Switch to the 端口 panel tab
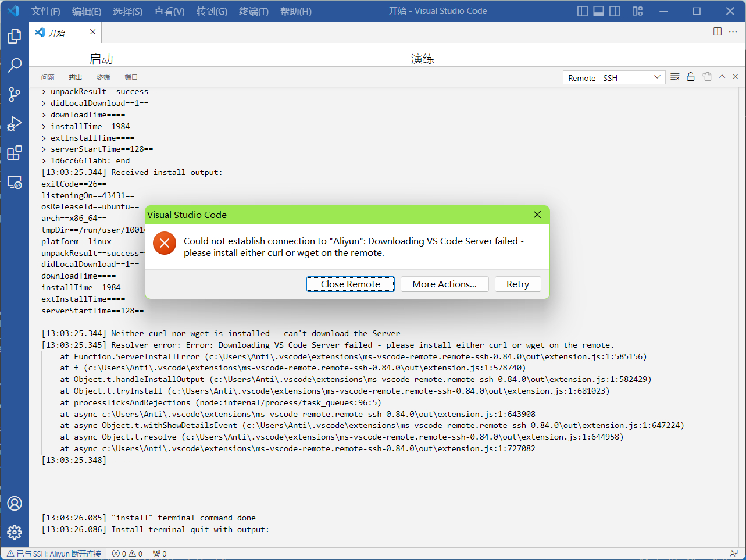746x560 pixels. 131,77
